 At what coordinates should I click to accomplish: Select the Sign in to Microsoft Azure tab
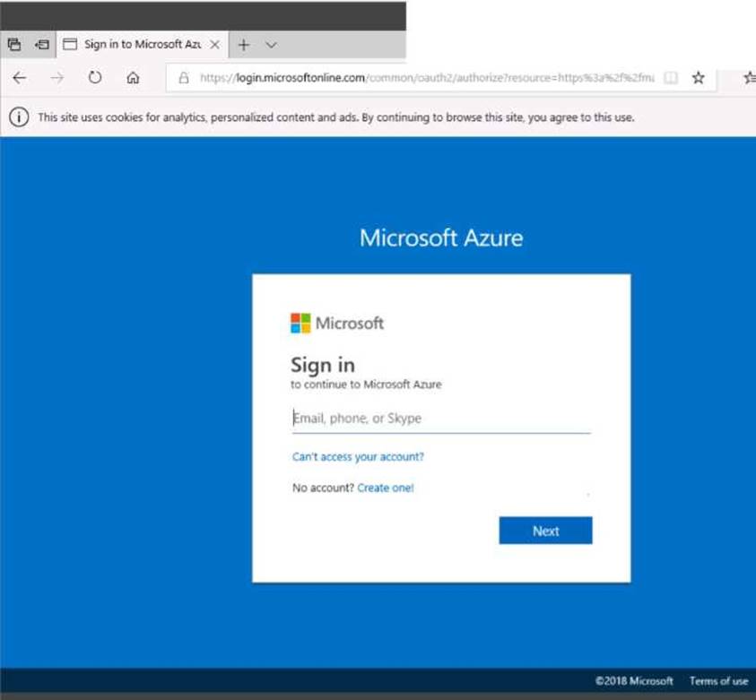[x=143, y=45]
